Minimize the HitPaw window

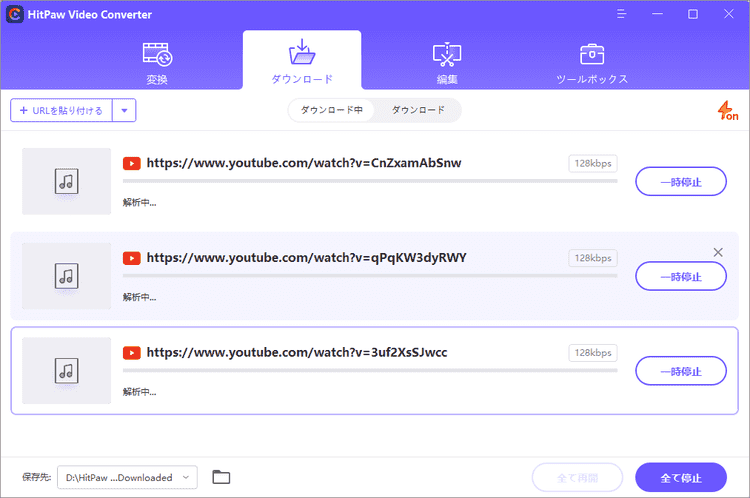coord(657,14)
